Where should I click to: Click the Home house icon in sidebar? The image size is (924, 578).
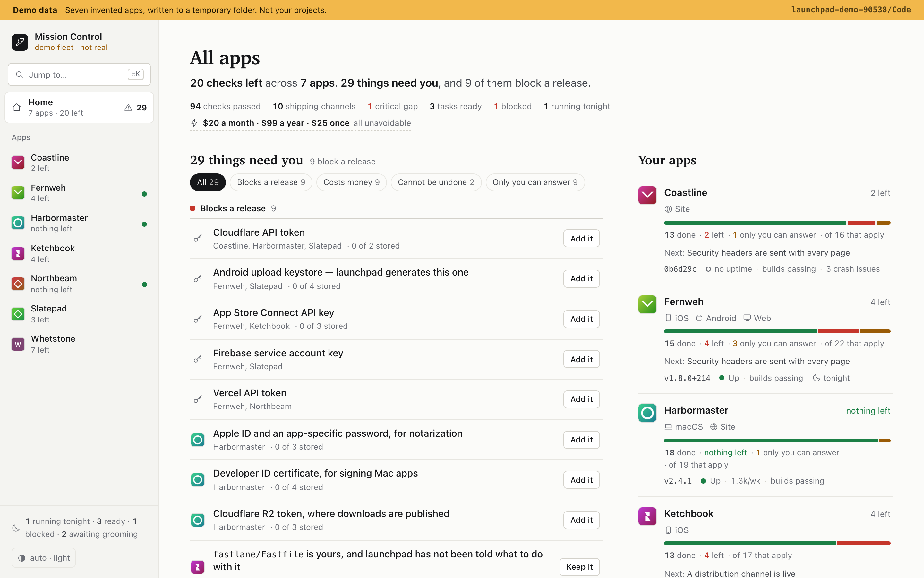coord(17,108)
